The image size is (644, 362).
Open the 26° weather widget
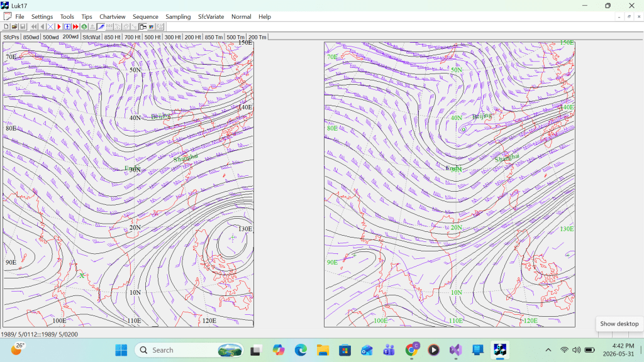16,349
